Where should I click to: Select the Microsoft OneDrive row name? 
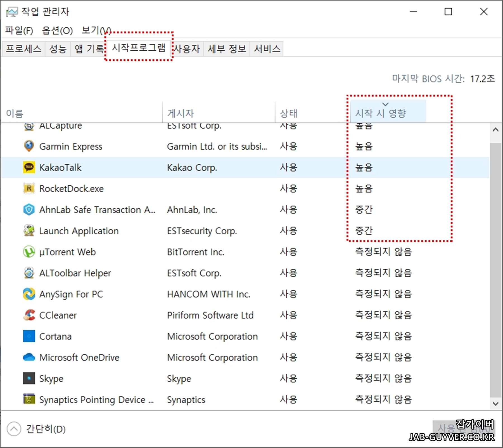coord(79,357)
